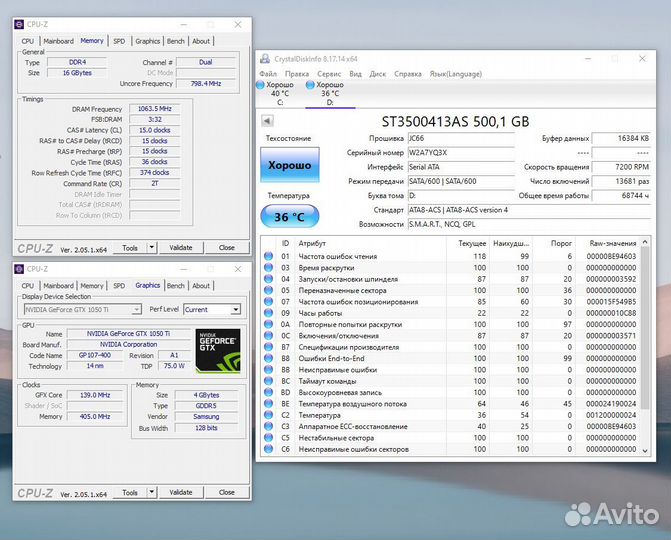Switch to Bench tab in Graphics CPU-Z window
This screenshot has width=671, height=540.
tap(176, 286)
